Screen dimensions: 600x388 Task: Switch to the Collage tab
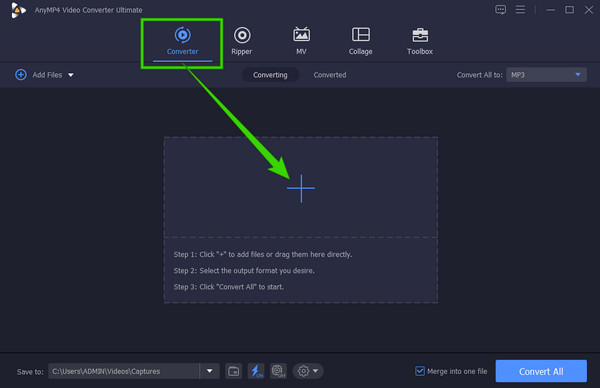(360, 41)
